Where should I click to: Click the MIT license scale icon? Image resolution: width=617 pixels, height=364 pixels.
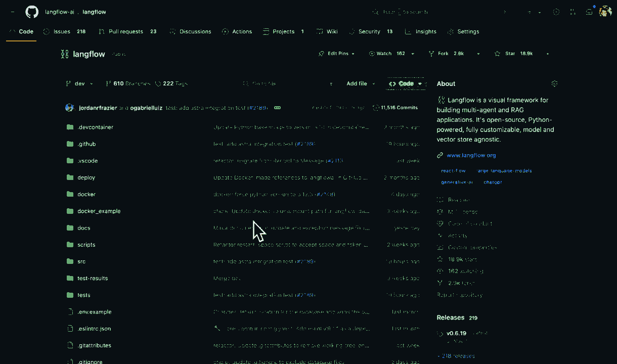(440, 212)
